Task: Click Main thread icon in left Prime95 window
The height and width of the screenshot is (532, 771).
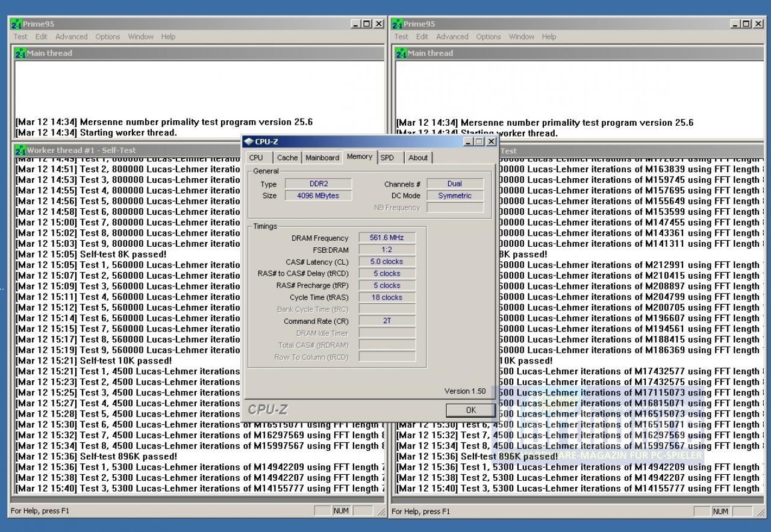Action: (x=20, y=54)
